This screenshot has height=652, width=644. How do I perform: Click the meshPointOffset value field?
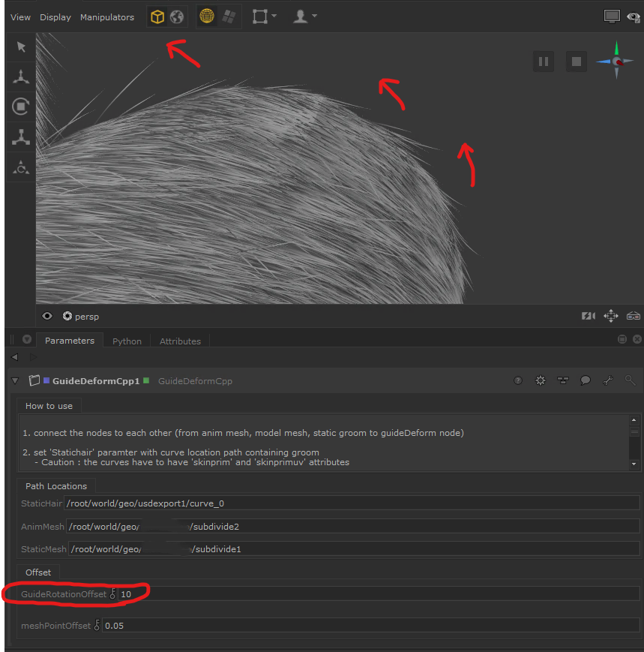pyautogui.click(x=370, y=626)
